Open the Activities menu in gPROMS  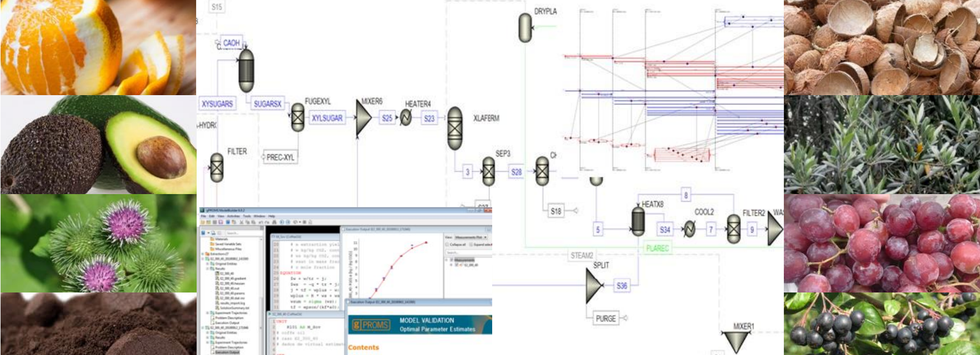click(x=234, y=216)
